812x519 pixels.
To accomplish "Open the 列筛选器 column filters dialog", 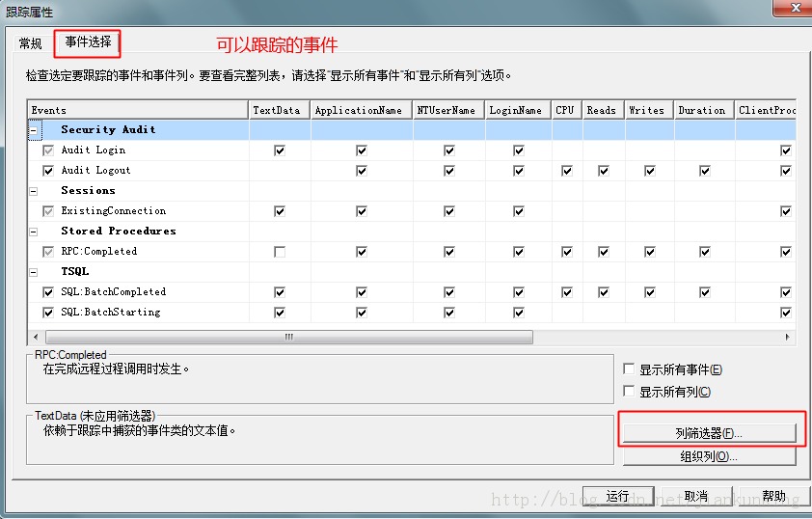I will (x=709, y=434).
